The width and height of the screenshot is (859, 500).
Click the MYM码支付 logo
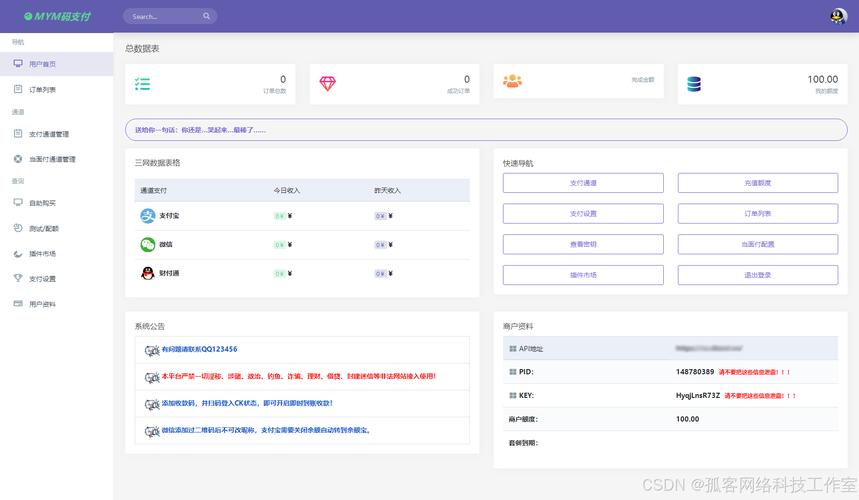(x=58, y=16)
